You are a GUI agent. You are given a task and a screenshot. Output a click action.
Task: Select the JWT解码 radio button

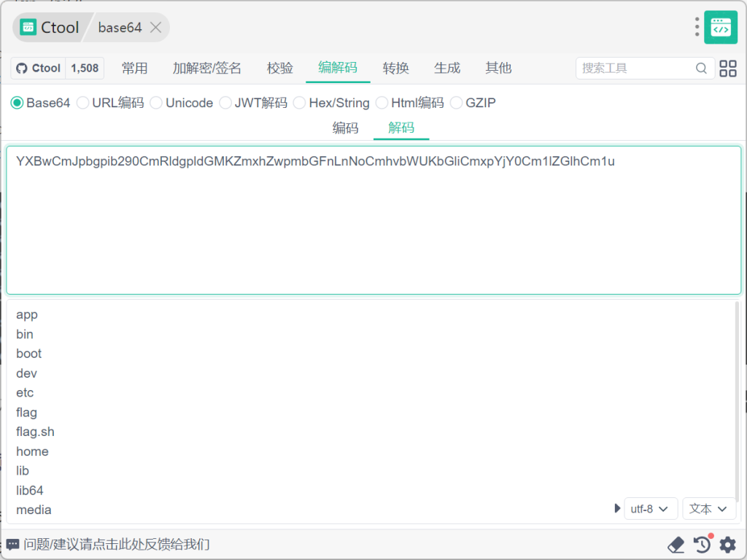tap(225, 103)
